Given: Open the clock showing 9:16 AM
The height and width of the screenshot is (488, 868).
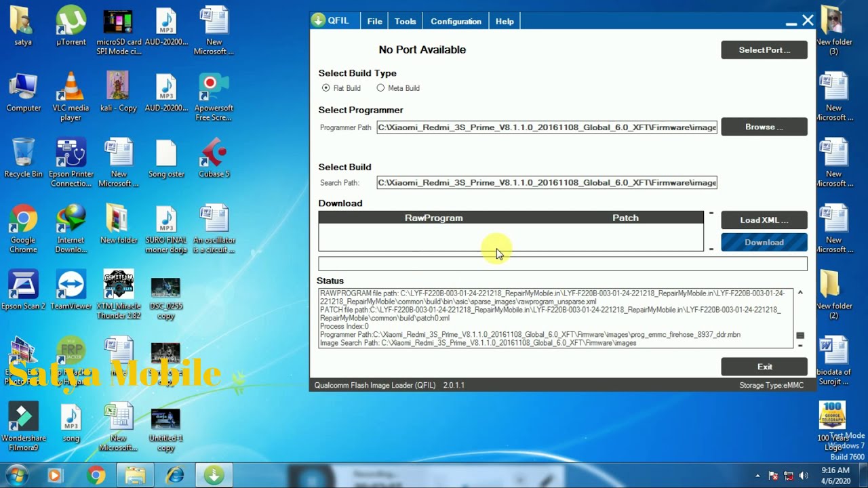Looking at the screenshot, I should [x=835, y=476].
